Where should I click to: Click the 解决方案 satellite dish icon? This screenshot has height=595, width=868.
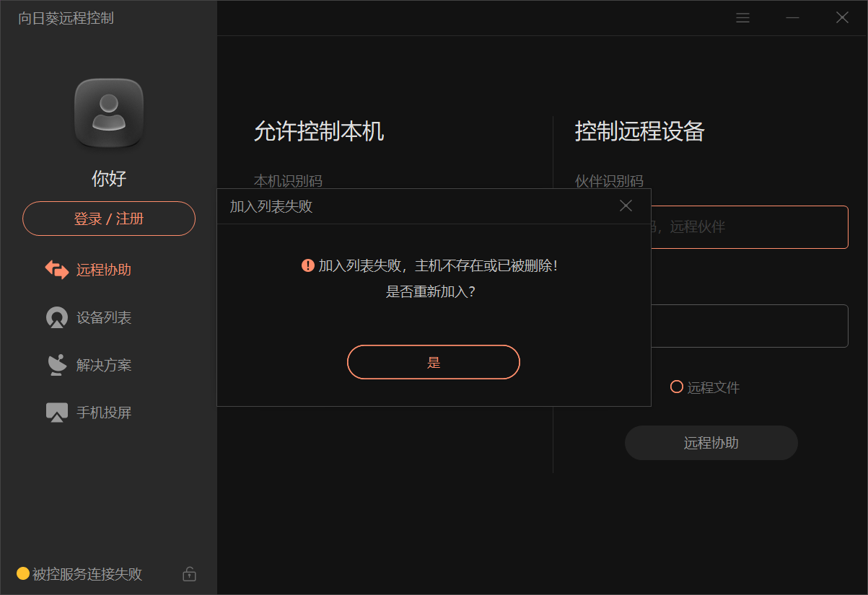coord(57,365)
